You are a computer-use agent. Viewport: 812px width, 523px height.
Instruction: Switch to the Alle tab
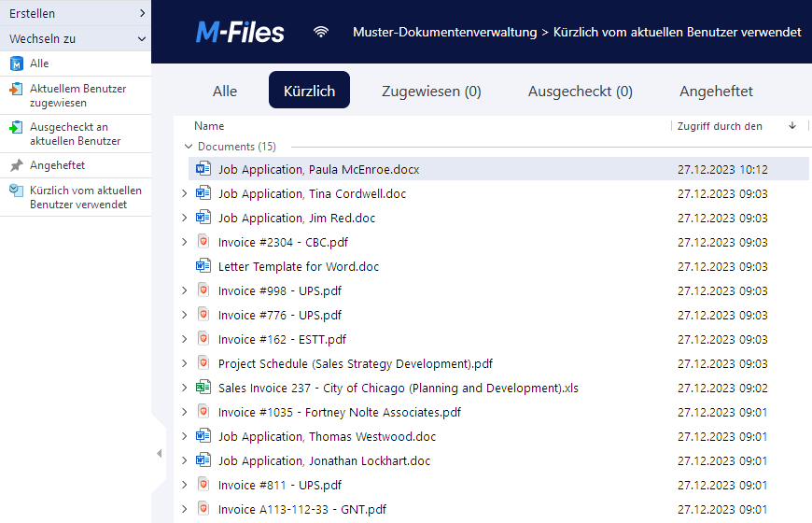pyautogui.click(x=225, y=91)
